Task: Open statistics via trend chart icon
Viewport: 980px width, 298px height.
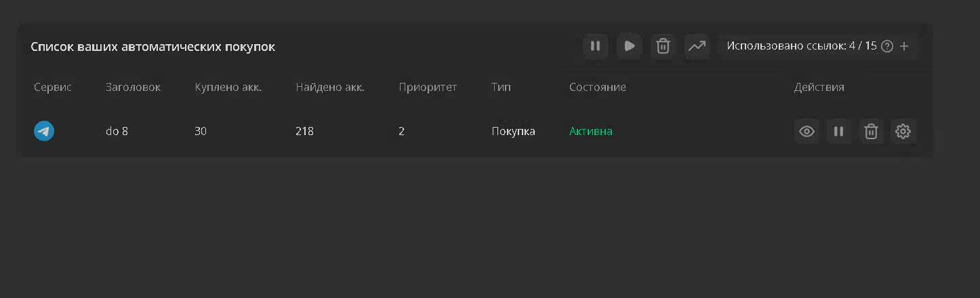Action: pos(697,46)
